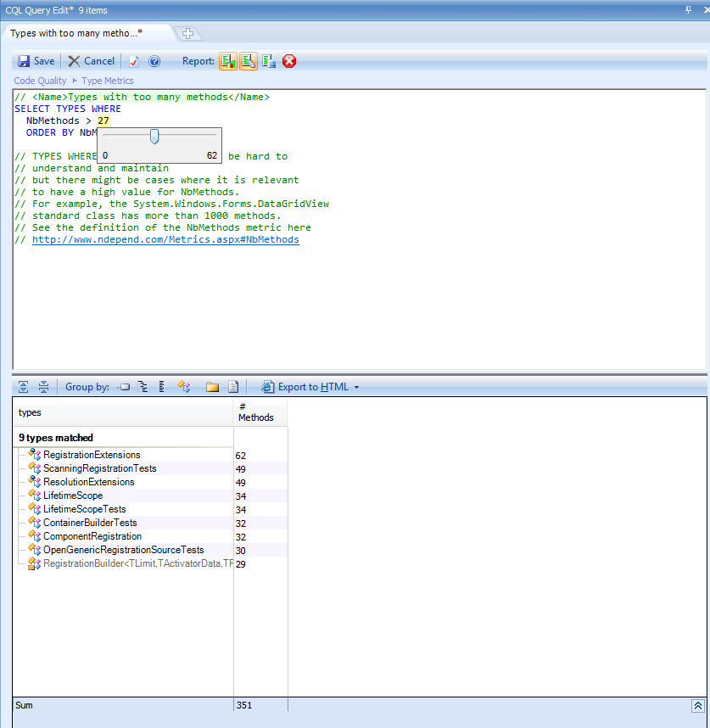Sort by the types column header
Image resolution: width=710 pixels, height=728 pixels.
click(123, 412)
